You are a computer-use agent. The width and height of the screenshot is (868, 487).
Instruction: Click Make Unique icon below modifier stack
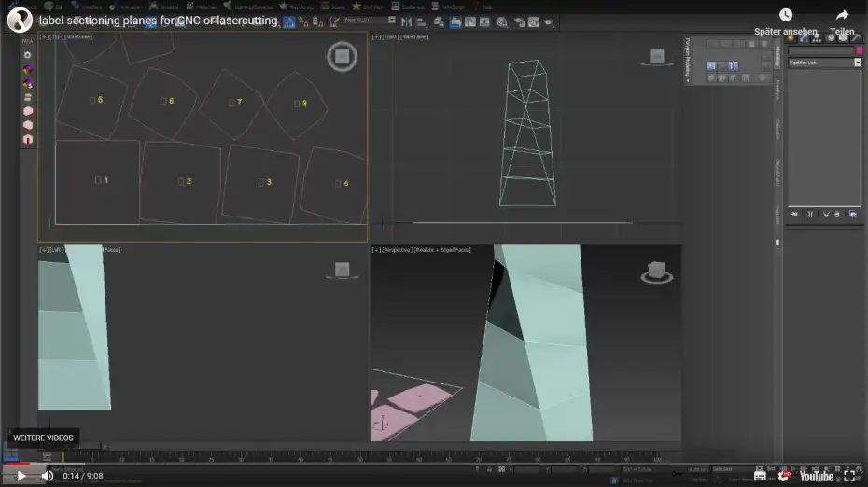[x=826, y=215]
